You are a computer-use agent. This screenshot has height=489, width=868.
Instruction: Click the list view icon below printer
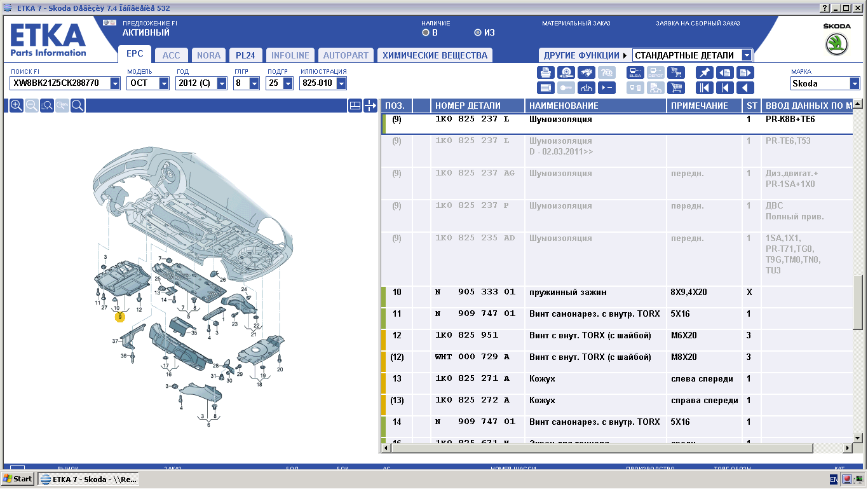[x=546, y=88]
